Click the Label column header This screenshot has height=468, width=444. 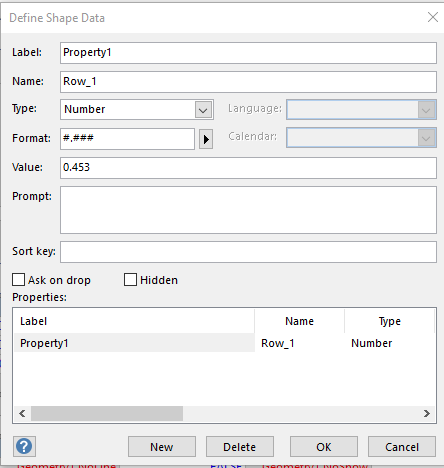click(x=134, y=321)
